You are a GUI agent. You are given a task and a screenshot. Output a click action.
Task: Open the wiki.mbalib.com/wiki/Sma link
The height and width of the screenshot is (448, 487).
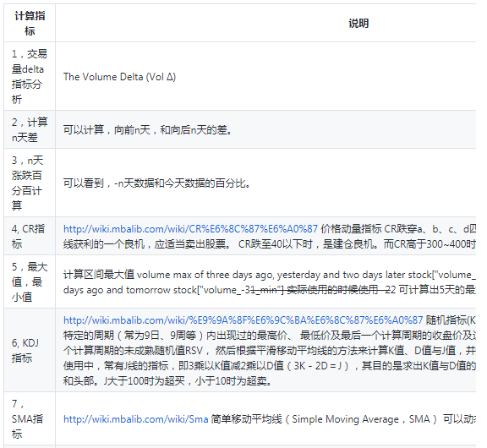[136, 419]
